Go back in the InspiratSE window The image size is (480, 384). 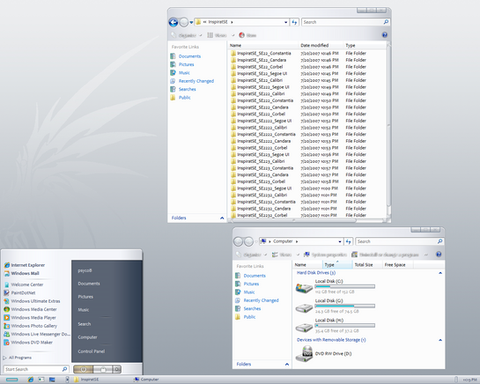pyautogui.click(x=173, y=22)
